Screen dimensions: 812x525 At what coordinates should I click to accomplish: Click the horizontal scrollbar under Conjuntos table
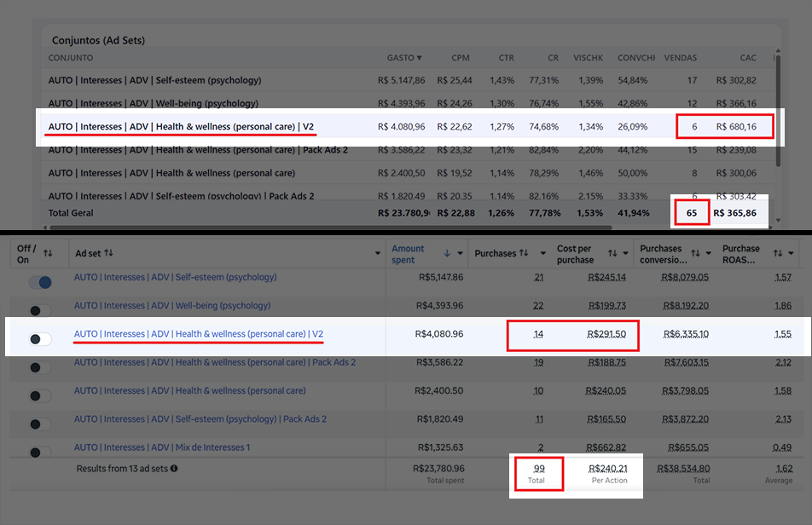coord(332,227)
